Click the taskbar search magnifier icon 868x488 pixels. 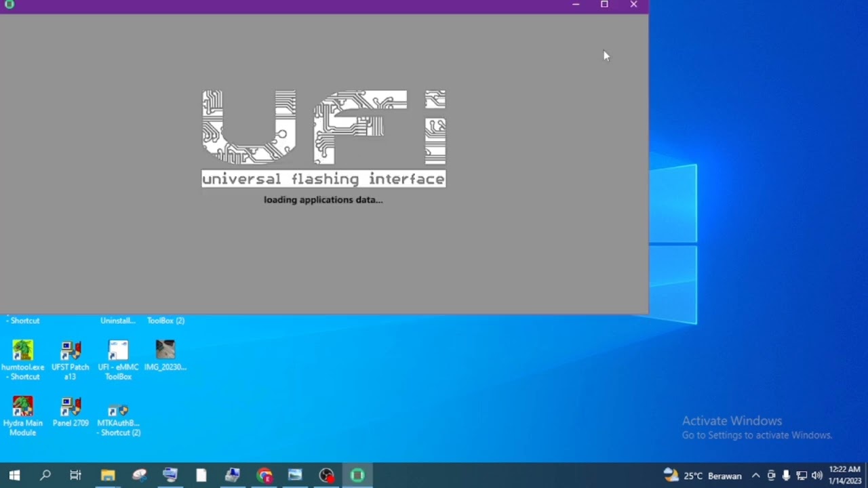(x=45, y=475)
